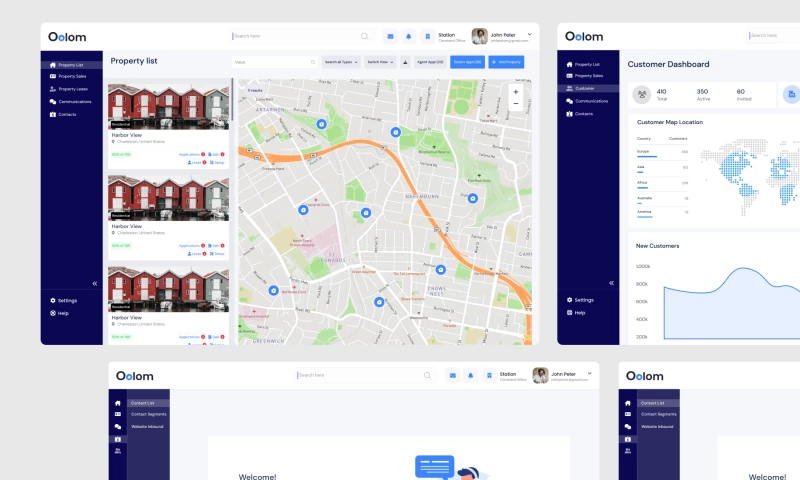800x480 pixels.
Task: Open notifications bell in the Property list header
Action: (409, 37)
